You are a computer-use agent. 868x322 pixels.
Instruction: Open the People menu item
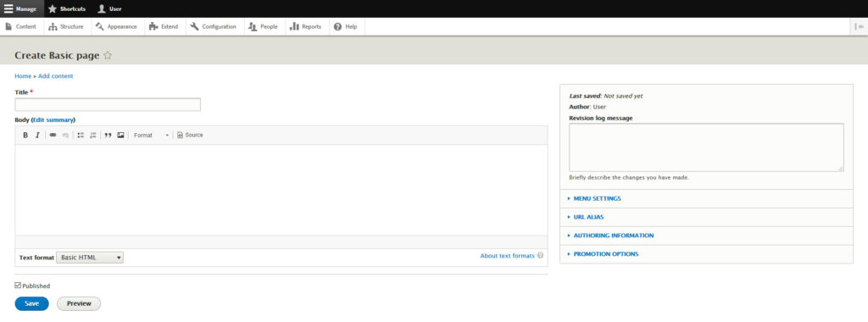(264, 26)
